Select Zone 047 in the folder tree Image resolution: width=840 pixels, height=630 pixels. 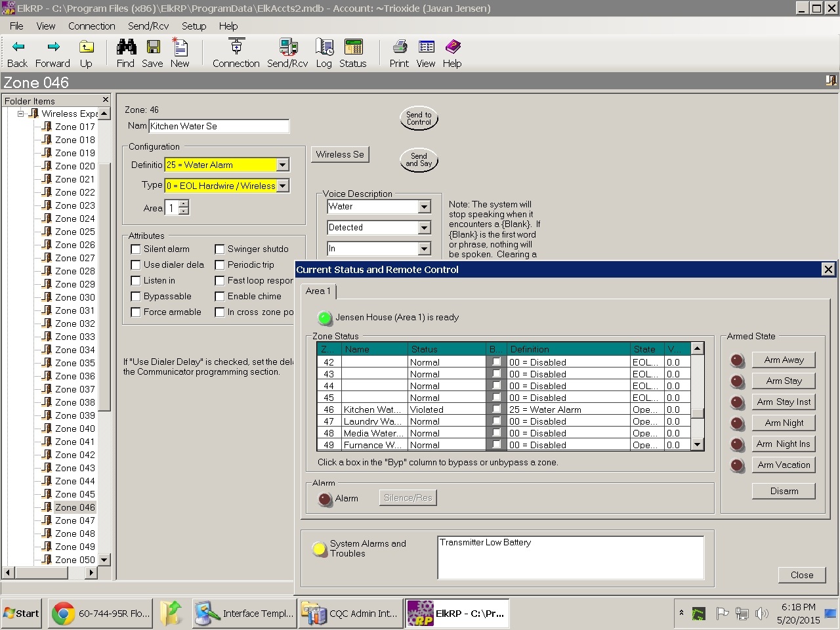pyautogui.click(x=75, y=520)
